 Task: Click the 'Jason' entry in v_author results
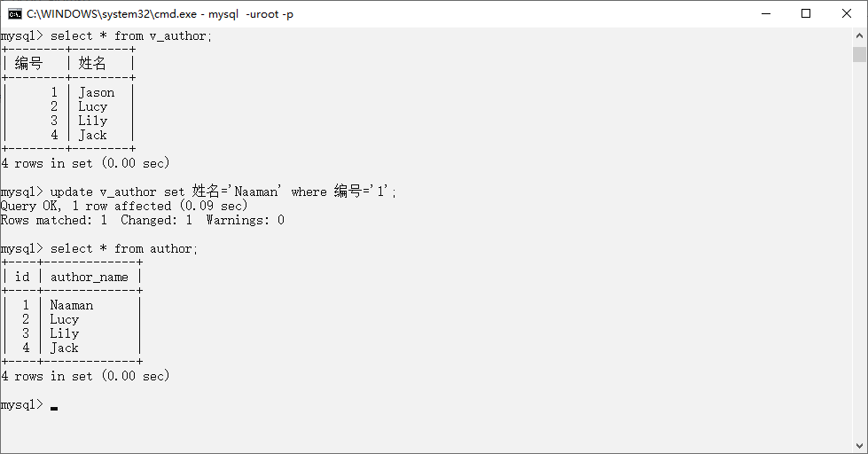tap(97, 92)
